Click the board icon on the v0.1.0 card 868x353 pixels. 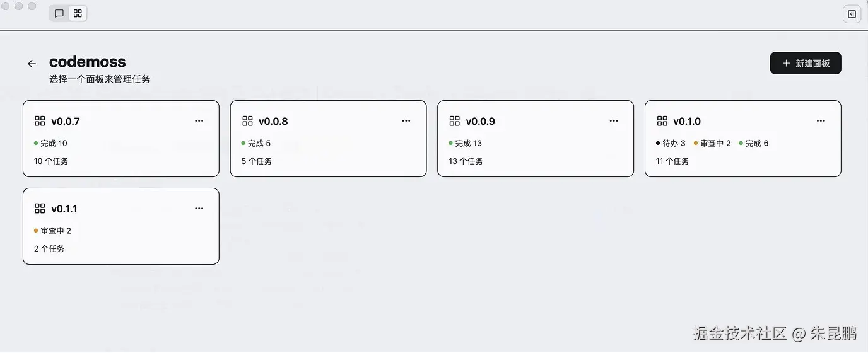(x=662, y=121)
